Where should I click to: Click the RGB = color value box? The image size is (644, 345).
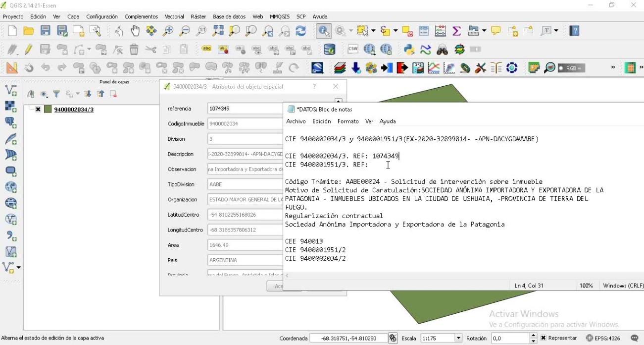click(571, 68)
